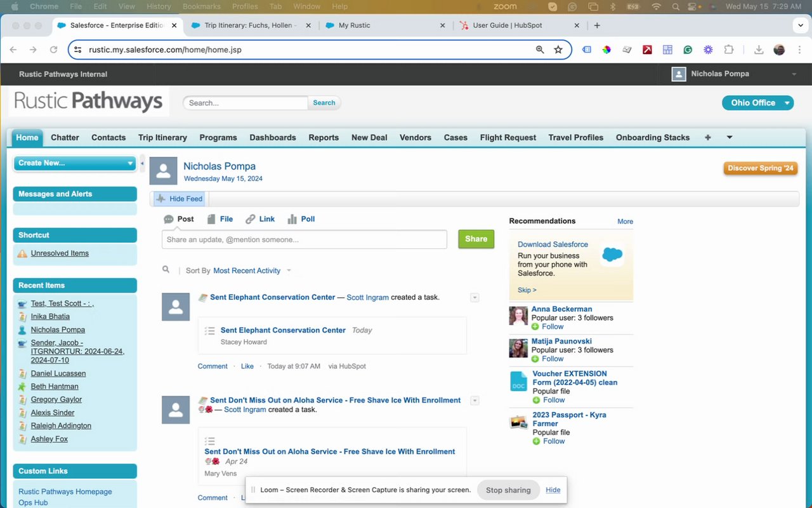Open the Create New dropdown
The image size is (812, 508).
(75, 163)
